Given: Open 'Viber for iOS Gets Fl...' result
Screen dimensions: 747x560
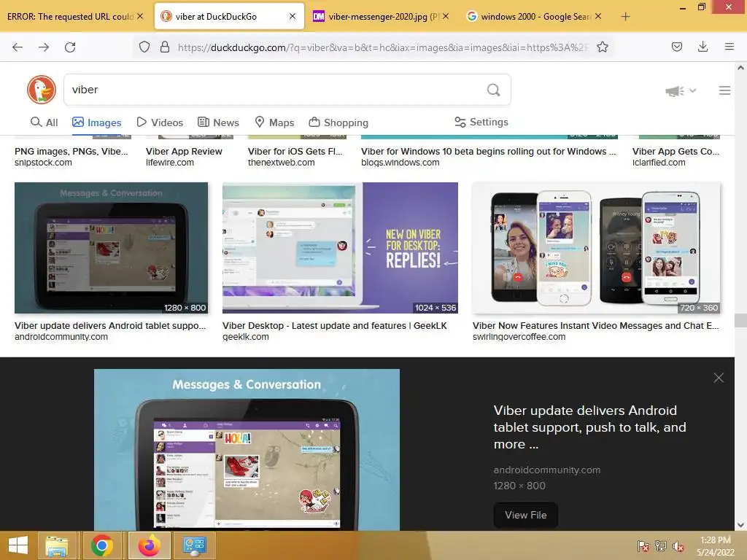Looking at the screenshot, I should click(x=295, y=152).
